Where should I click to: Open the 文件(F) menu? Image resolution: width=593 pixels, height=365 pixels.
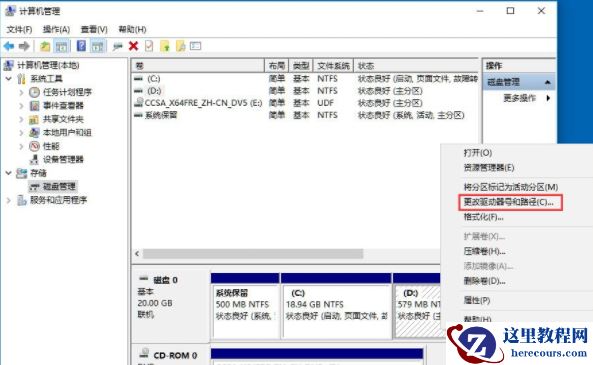click(x=19, y=30)
